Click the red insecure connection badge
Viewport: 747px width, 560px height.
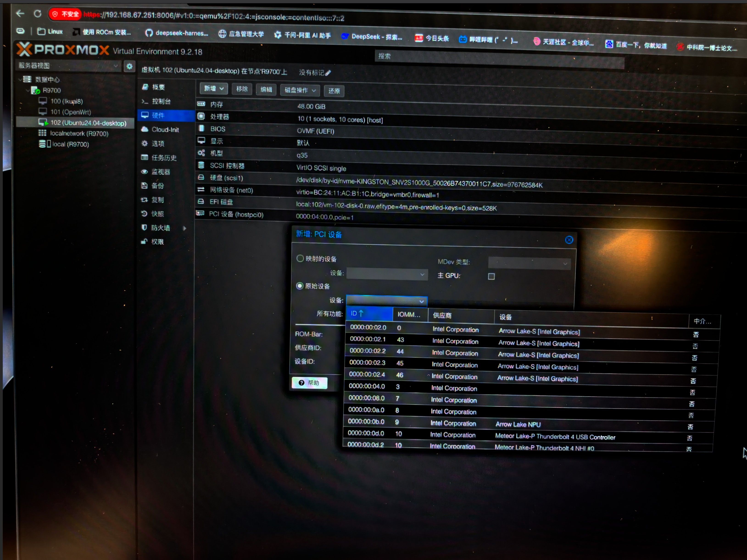(x=65, y=14)
